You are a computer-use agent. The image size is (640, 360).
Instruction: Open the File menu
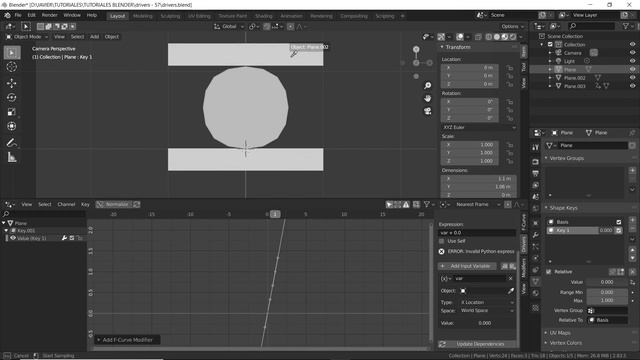(x=18, y=15)
